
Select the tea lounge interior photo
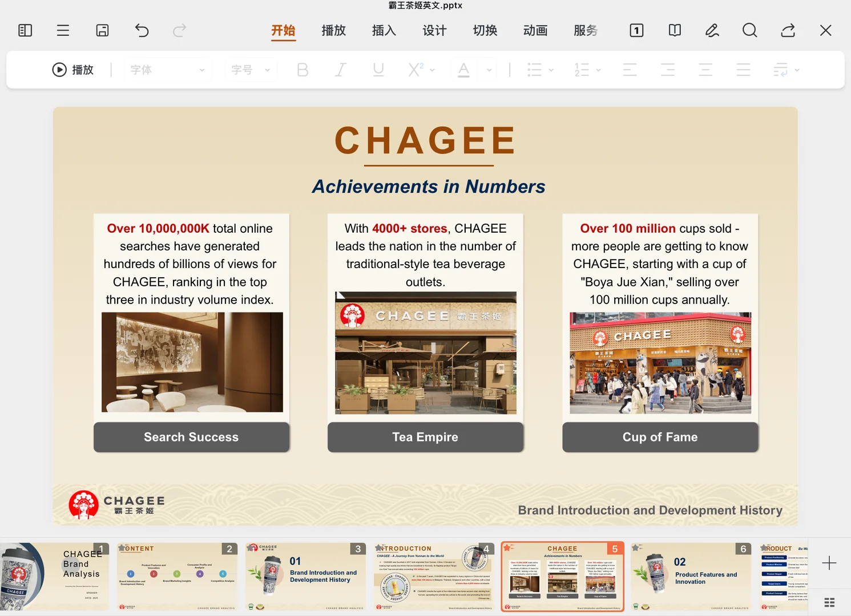coord(192,362)
